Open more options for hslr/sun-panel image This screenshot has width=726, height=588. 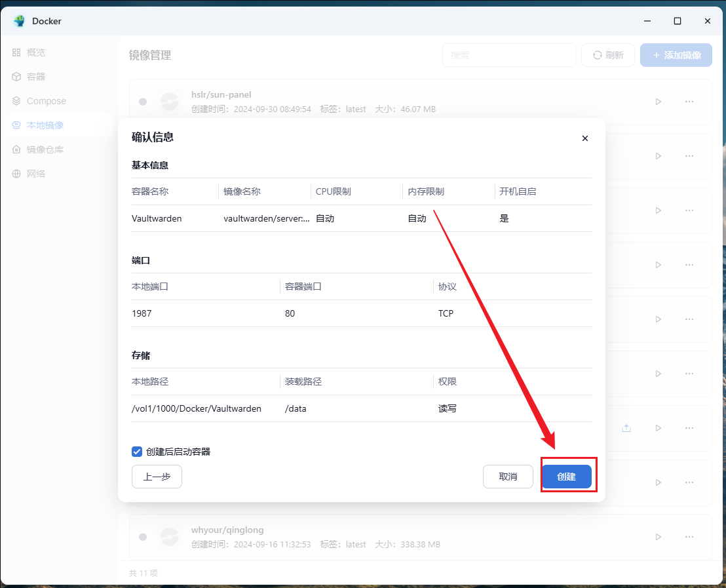pyautogui.click(x=689, y=102)
